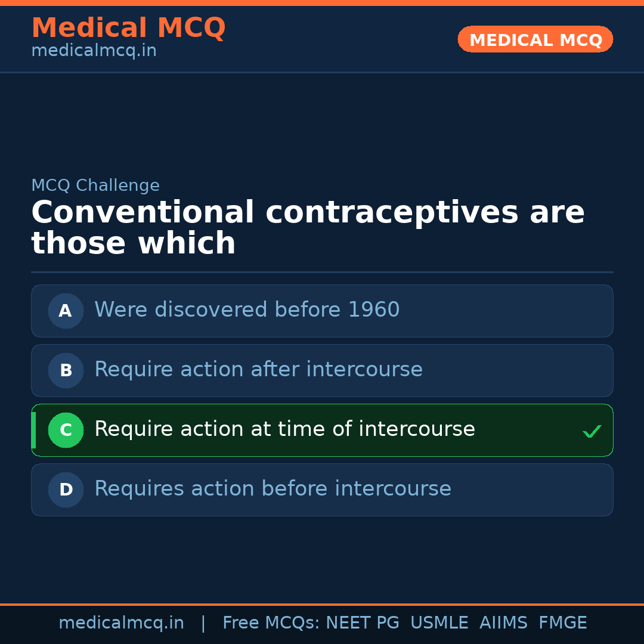Click the question text about conventional contraceptives

308,228
